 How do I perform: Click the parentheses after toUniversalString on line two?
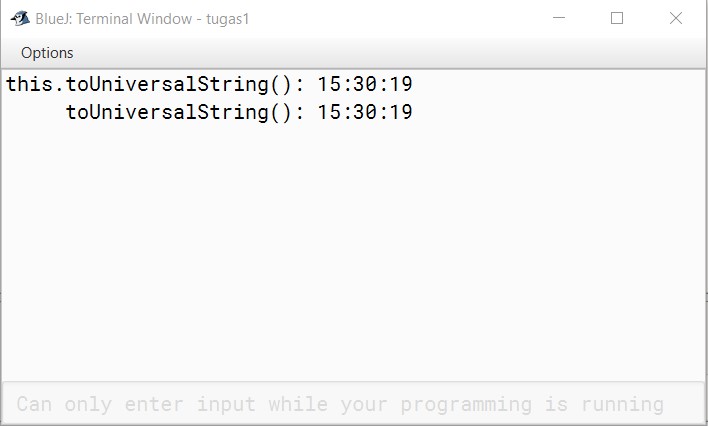tap(281, 112)
